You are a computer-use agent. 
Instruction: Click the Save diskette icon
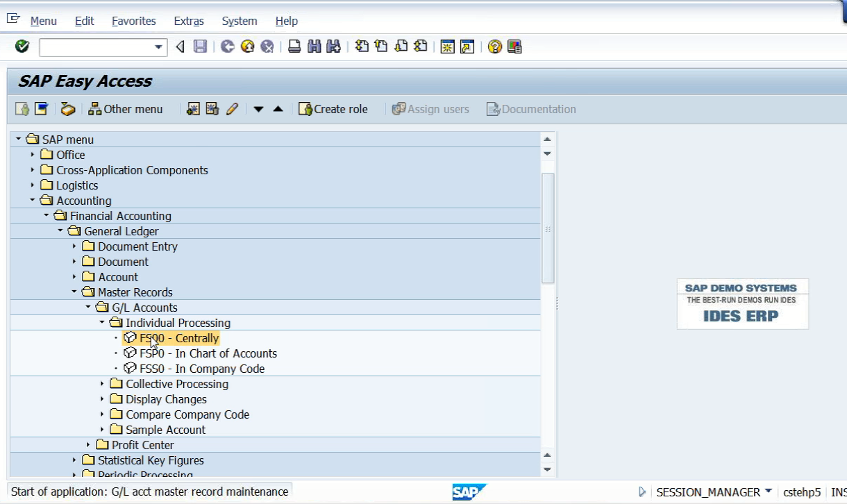coord(200,47)
